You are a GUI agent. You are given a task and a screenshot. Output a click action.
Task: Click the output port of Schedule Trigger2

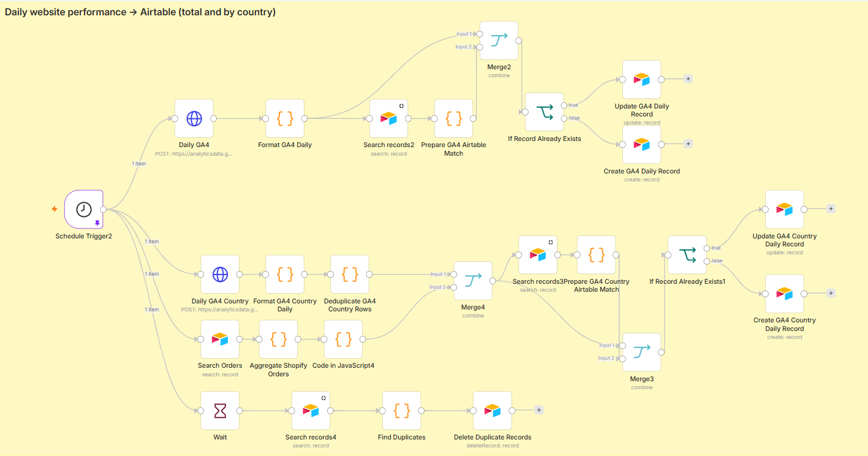[104, 210]
